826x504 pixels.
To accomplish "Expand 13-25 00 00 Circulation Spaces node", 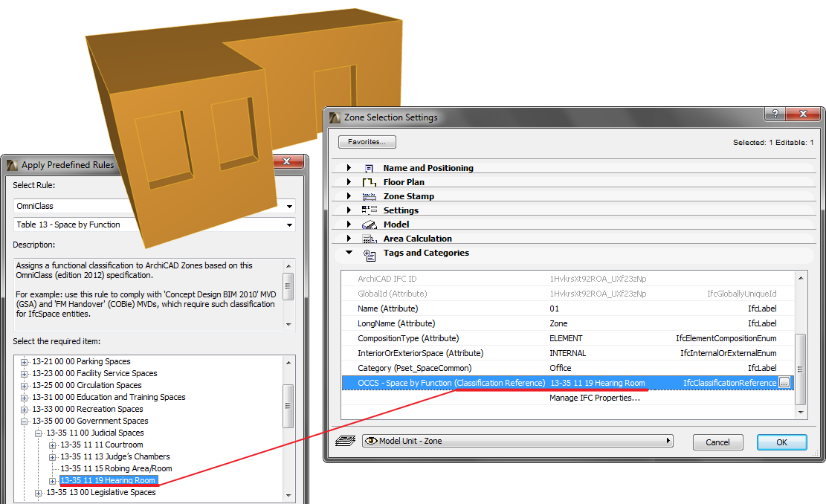I will click(24, 386).
